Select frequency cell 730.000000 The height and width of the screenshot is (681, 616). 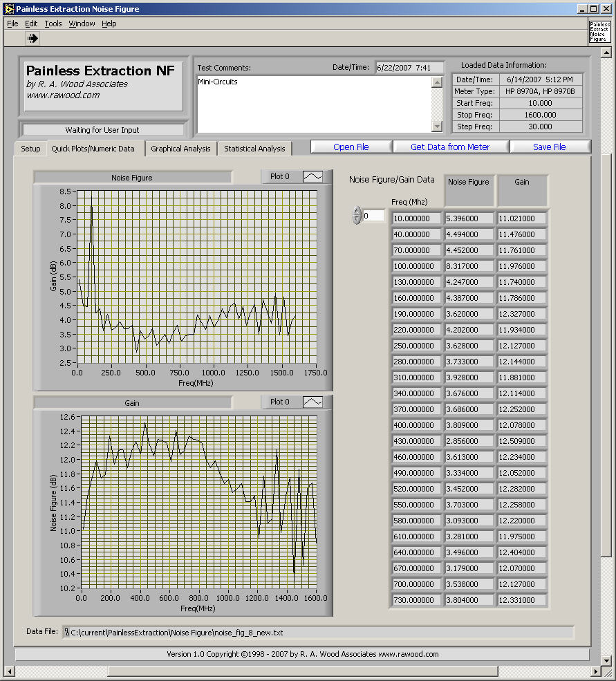(x=416, y=600)
